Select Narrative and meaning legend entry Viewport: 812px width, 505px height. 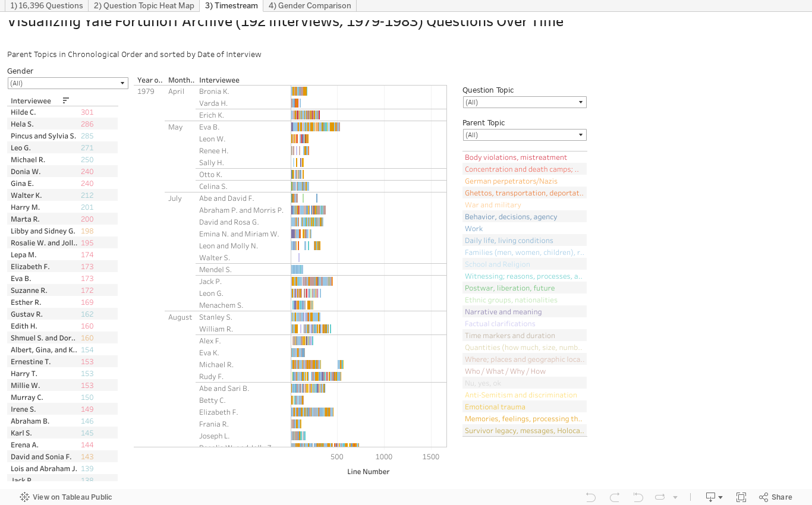tap(524, 312)
